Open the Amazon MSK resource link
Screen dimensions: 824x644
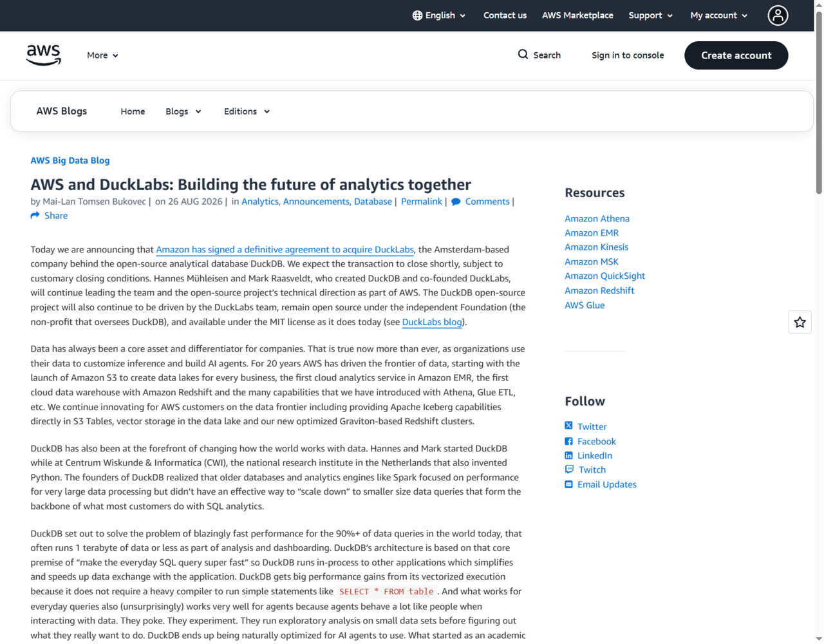coord(592,261)
